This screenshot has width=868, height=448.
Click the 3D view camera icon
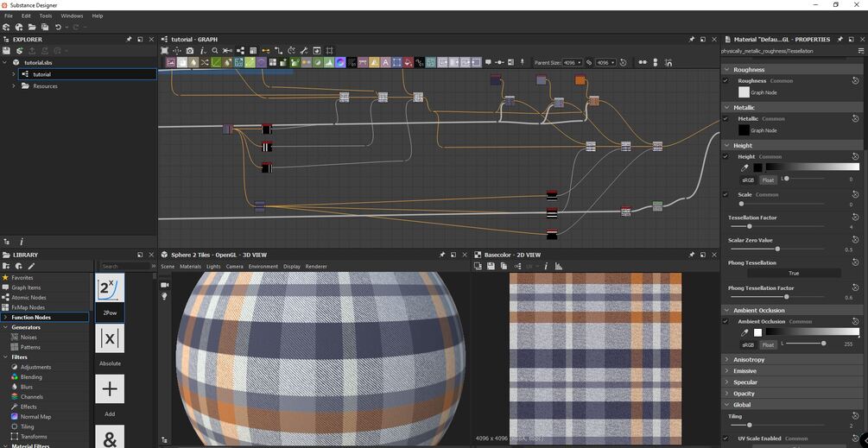[x=164, y=284]
